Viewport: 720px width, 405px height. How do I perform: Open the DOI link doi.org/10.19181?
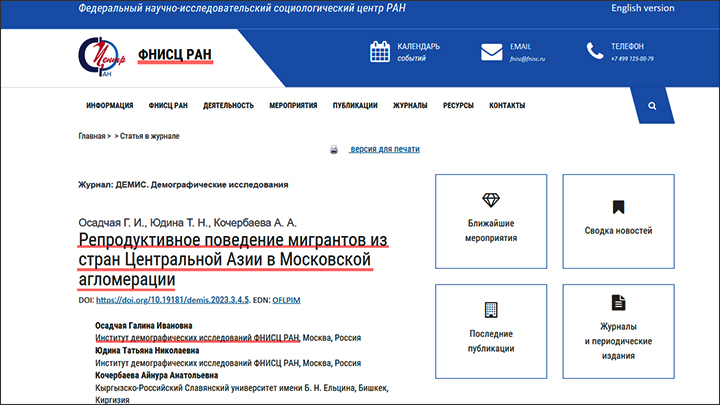point(172,300)
